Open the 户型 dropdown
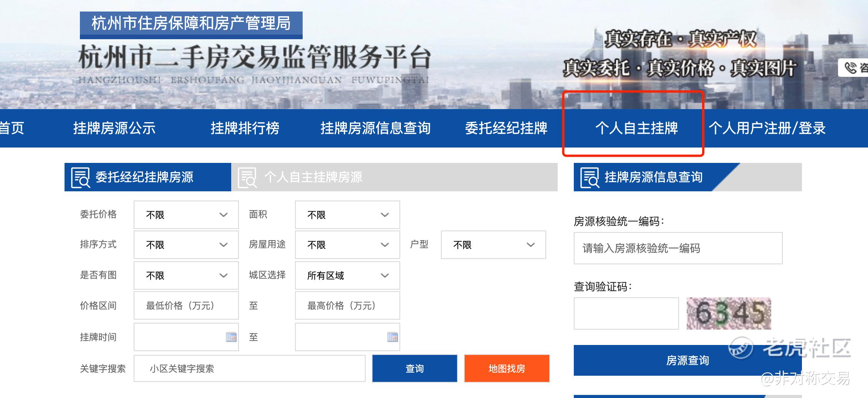 point(494,245)
